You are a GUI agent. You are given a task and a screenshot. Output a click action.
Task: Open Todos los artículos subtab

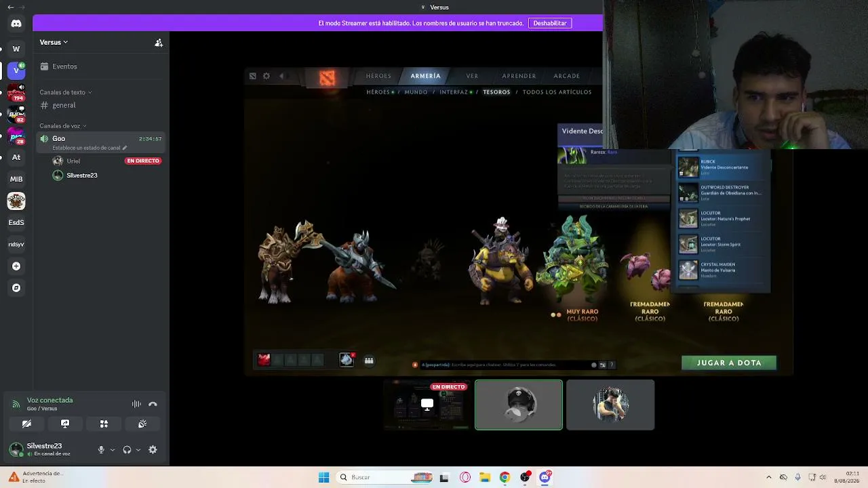pyautogui.click(x=557, y=92)
